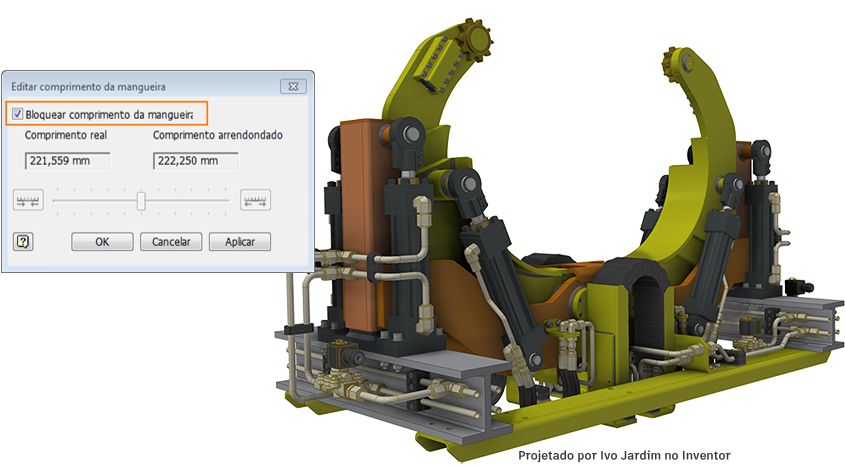845x466 pixels.
Task: Click the decrease hose length icon
Action: click(28, 200)
